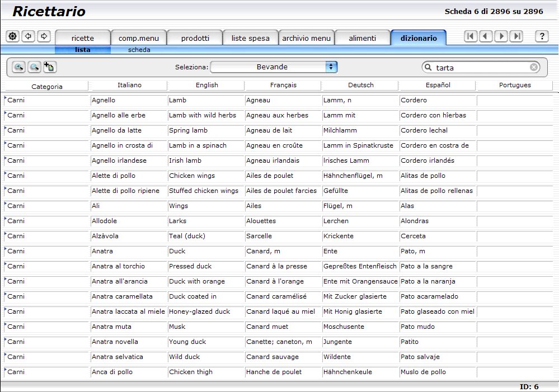The width and height of the screenshot is (559, 392).
Task: Jump to the first record
Action: coord(471,36)
